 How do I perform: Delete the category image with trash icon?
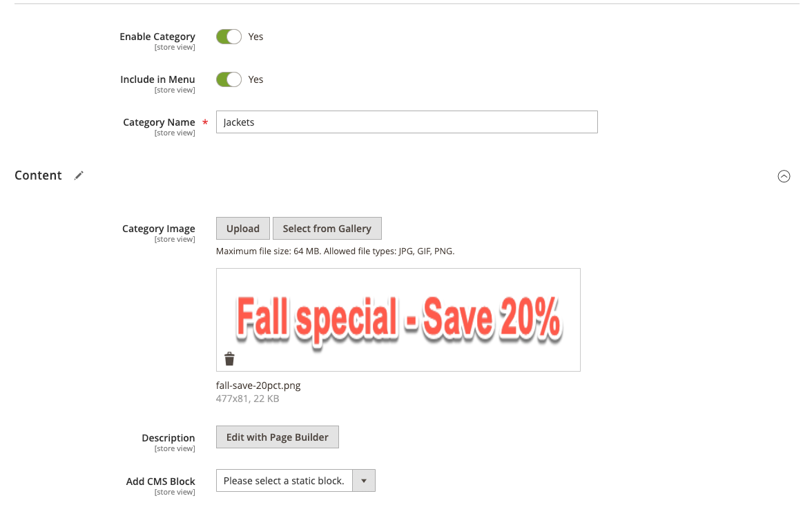pos(229,359)
